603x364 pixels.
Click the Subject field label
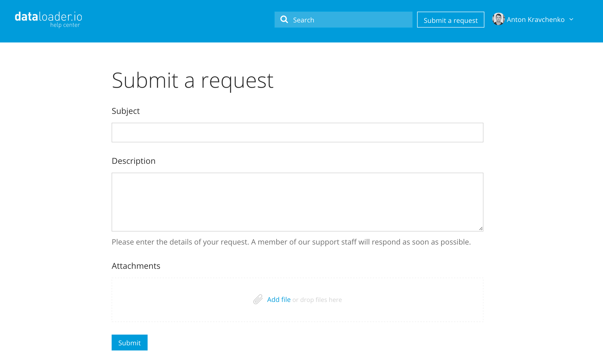[x=126, y=111]
